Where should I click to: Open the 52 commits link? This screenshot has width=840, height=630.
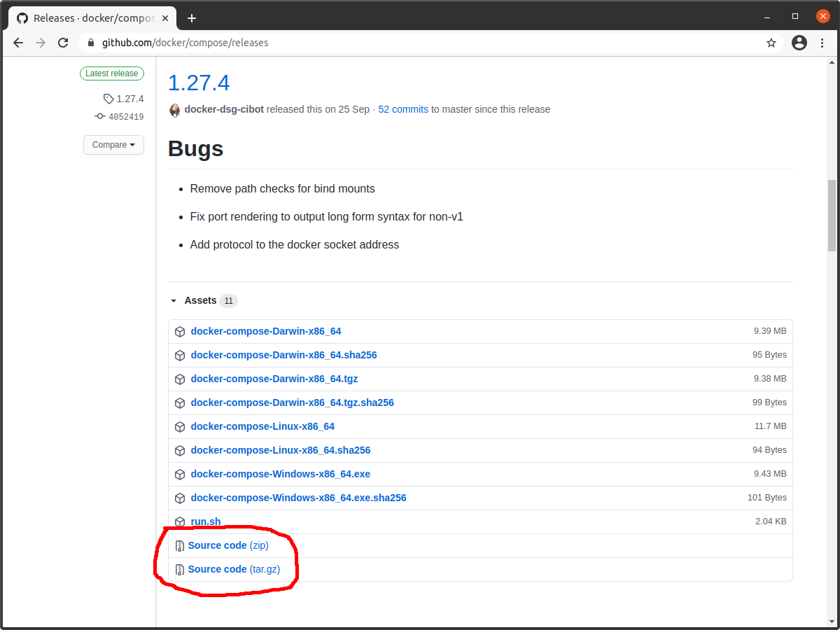pyautogui.click(x=403, y=109)
